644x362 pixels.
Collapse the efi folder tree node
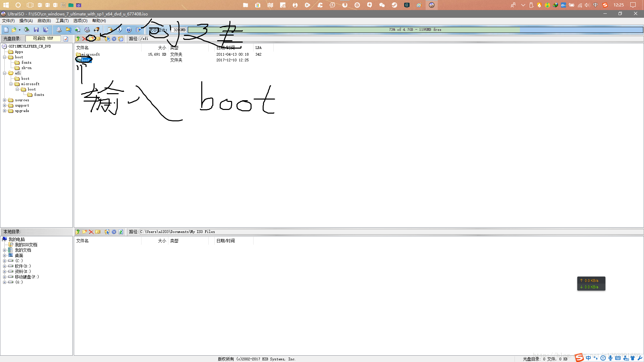[x=5, y=73]
